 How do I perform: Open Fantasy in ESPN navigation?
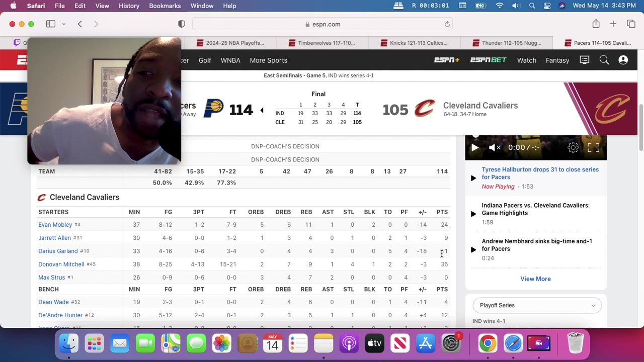coord(557,60)
